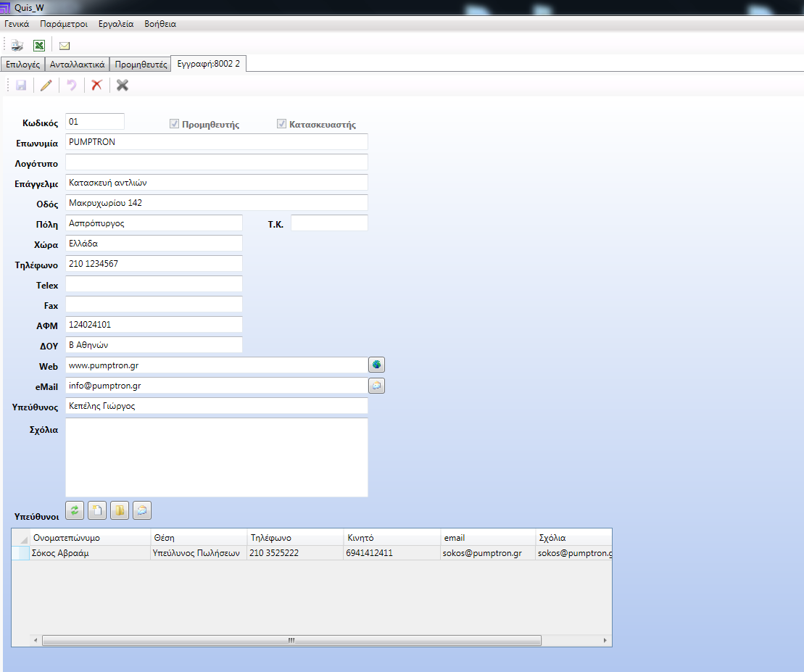
Task: Select the grid's top-left select-all corner
Action: [x=20, y=538]
